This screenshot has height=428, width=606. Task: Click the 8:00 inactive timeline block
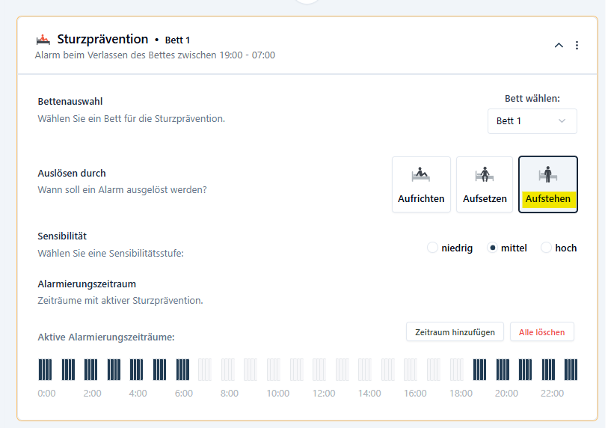click(229, 370)
